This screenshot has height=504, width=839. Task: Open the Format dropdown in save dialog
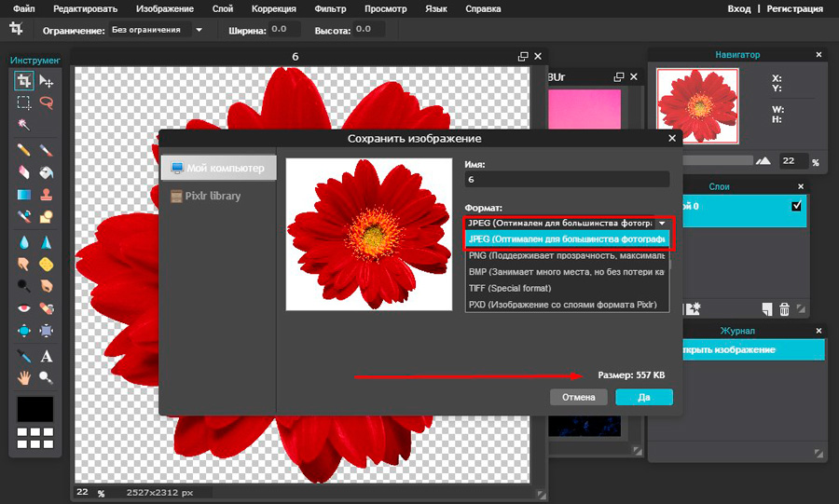point(567,224)
